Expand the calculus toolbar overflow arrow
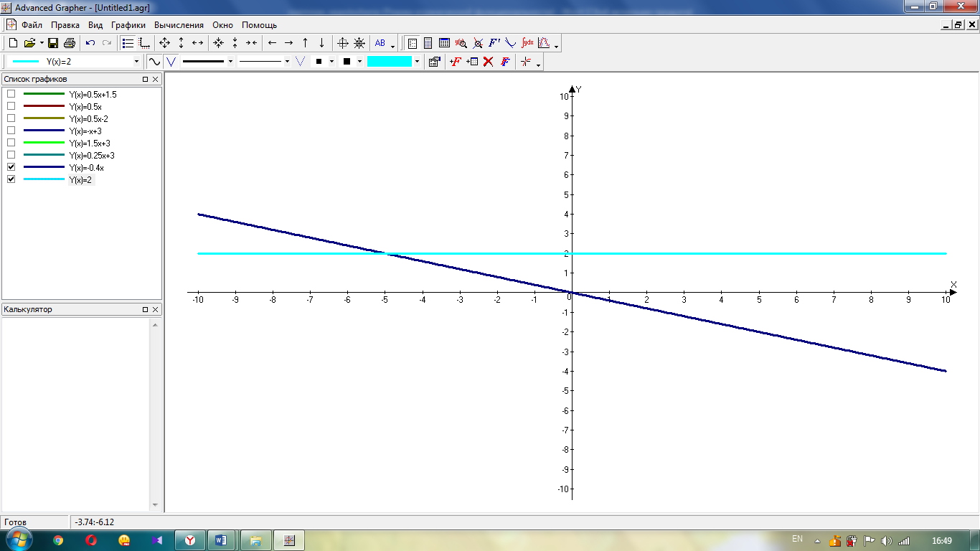Viewport: 980px width, 551px height. click(x=557, y=46)
